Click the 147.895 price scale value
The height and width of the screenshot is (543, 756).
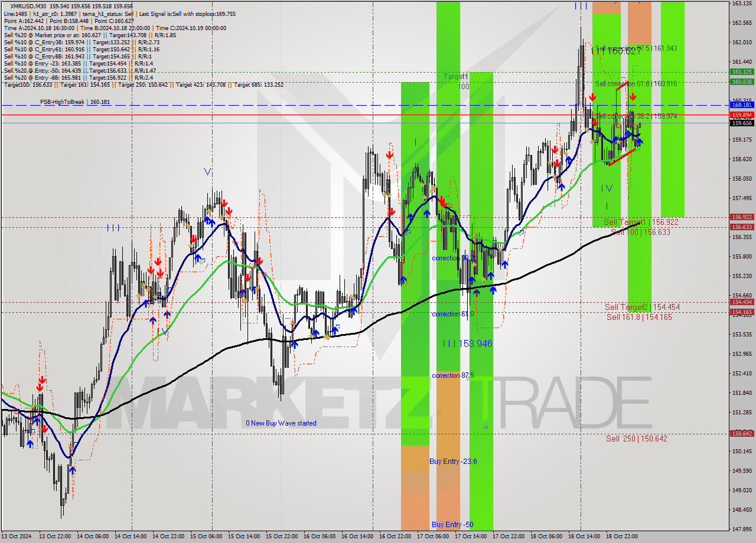point(742,529)
